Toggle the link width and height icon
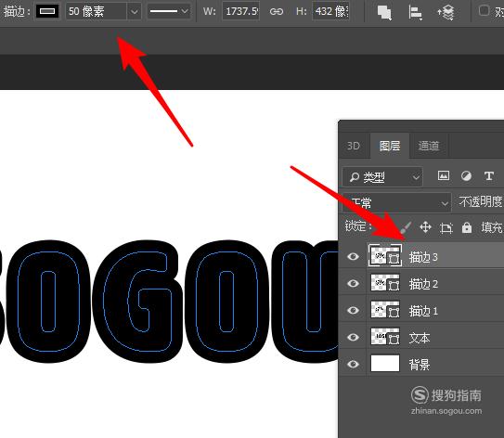This screenshot has height=438, width=504. click(x=276, y=12)
